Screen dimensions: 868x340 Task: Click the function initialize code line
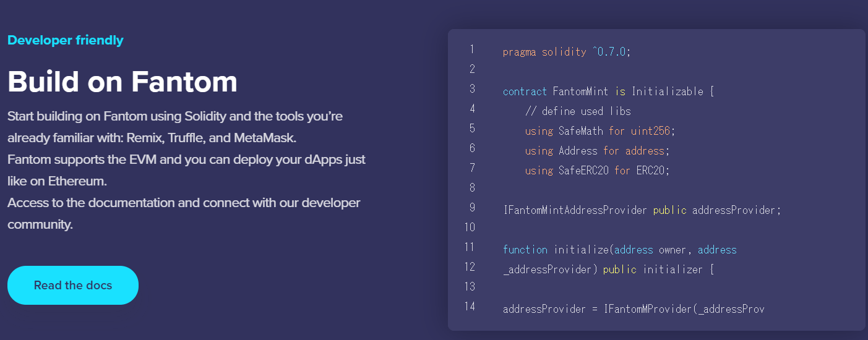[x=619, y=250]
